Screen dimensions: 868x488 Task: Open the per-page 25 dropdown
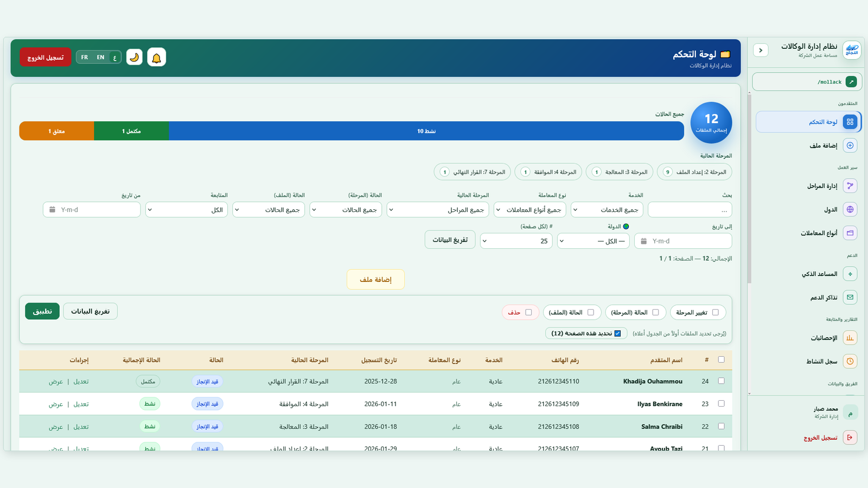516,241
